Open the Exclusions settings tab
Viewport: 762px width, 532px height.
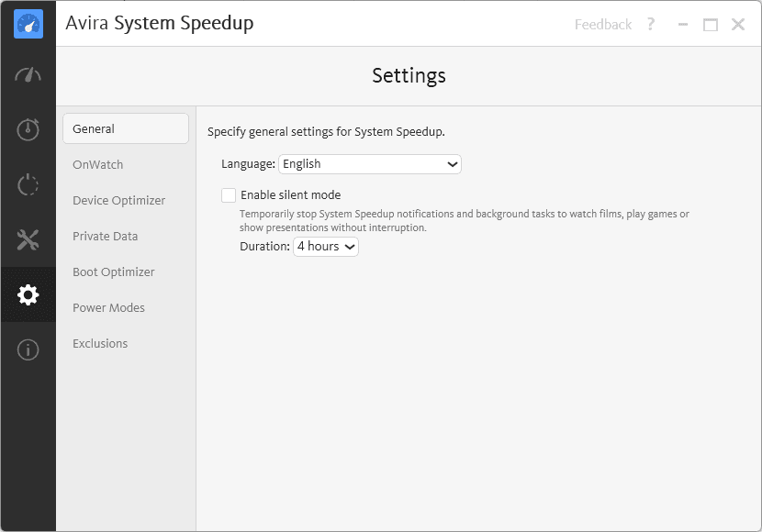[x=100, y=344]
